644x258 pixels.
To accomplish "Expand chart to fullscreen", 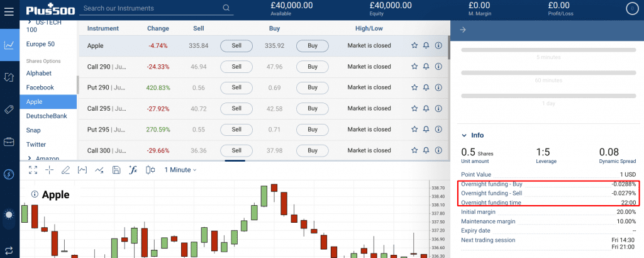I will tap(33, 170).
